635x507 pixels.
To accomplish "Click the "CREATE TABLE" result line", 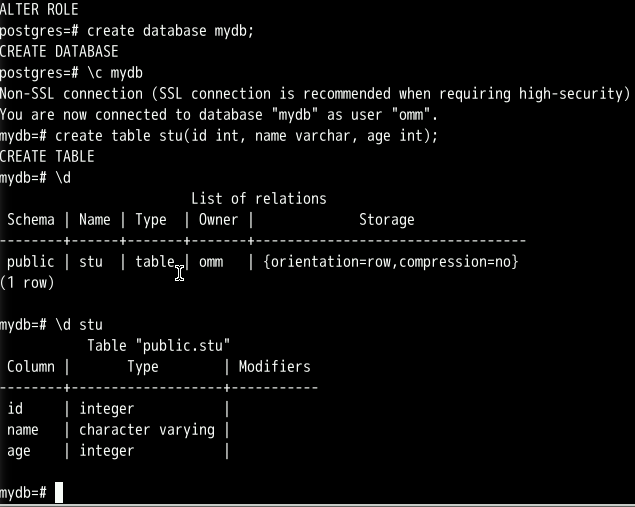I will coord(47,156).
